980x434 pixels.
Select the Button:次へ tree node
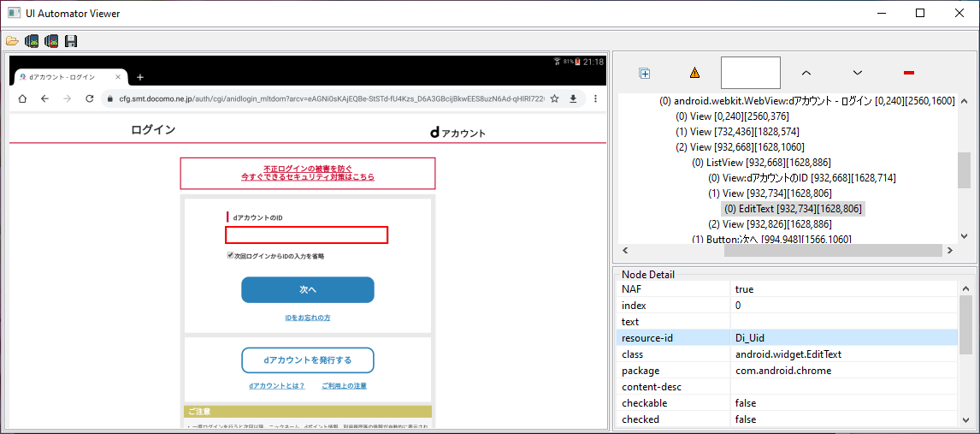771,239
